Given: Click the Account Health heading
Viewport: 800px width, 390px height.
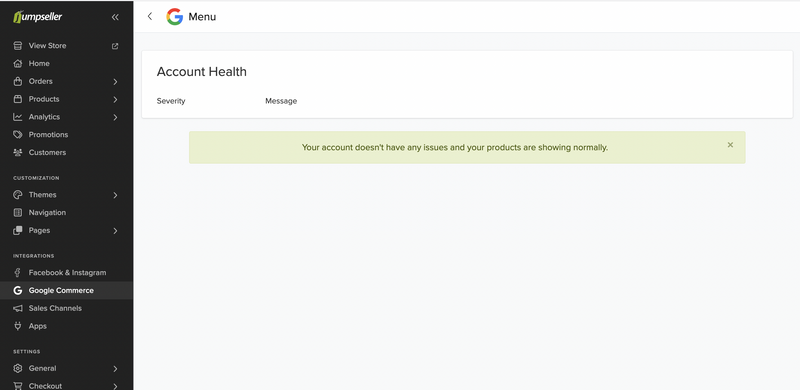Looking at the screenshot, I should tap(202, 72).
